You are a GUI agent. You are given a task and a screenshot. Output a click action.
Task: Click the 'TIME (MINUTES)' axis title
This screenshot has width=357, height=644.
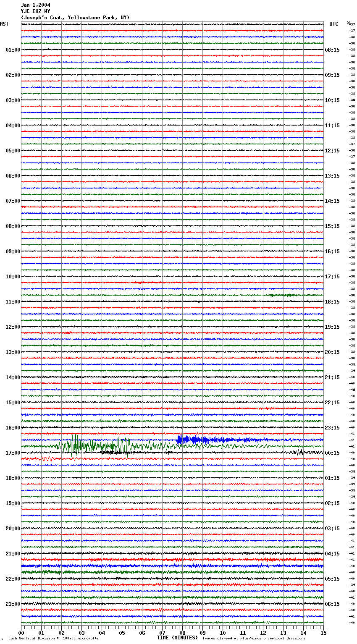point(177,638)
